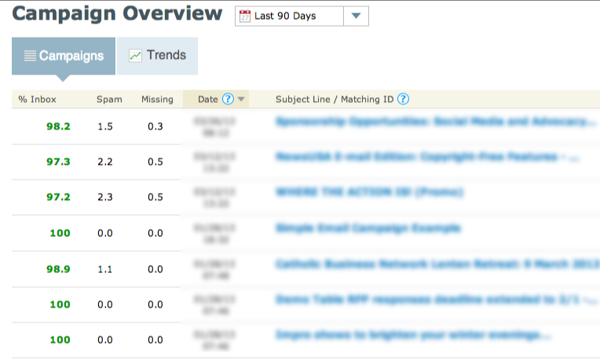Open the Simple Email Campaign Example link
600x364 pixels.
click(x=368, y=228)
